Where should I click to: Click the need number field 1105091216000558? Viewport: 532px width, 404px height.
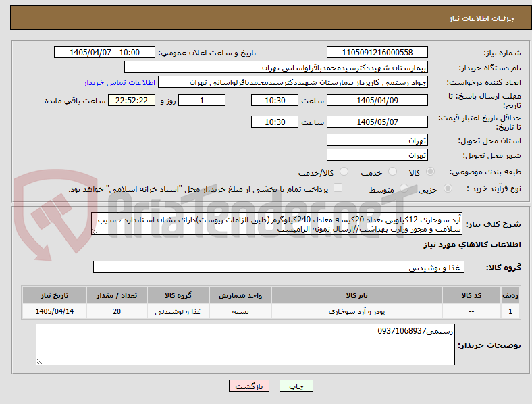[377, 53]
